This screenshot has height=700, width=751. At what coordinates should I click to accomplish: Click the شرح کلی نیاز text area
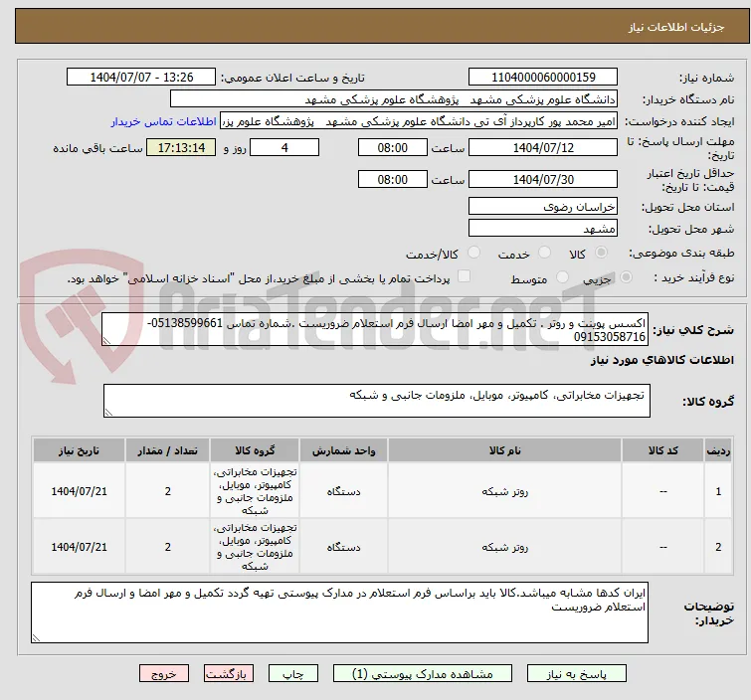click(x=375, y=329)
